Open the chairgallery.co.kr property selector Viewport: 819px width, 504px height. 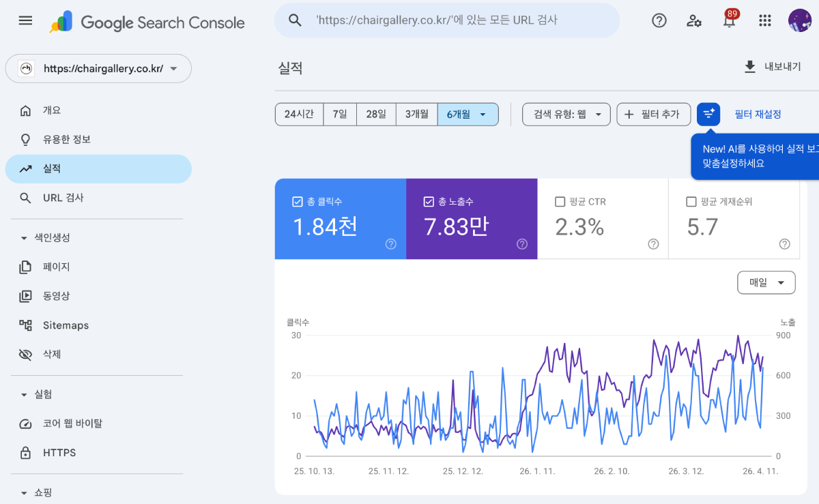(x=98, y=68)
